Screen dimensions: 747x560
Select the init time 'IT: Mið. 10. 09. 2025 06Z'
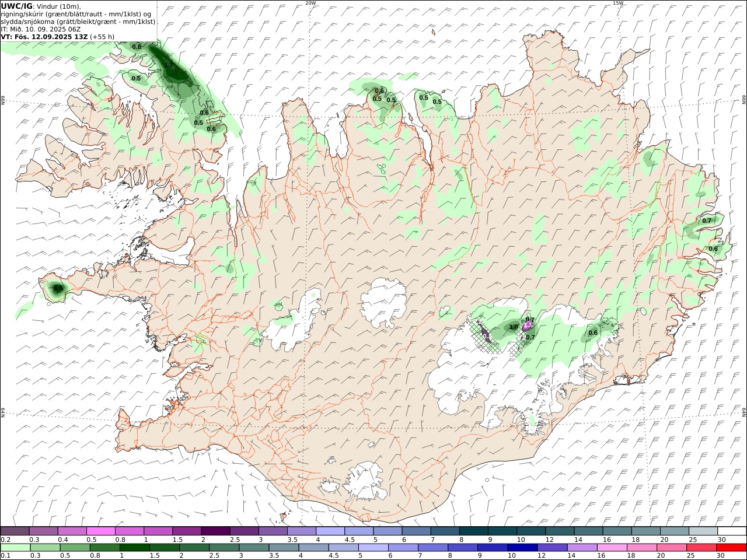point(40,29)
